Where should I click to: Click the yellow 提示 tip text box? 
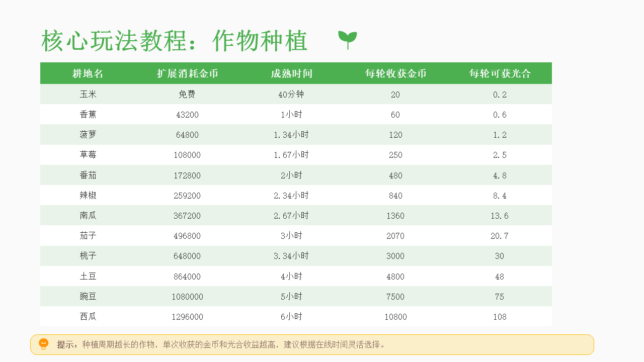tap(312, 344)
